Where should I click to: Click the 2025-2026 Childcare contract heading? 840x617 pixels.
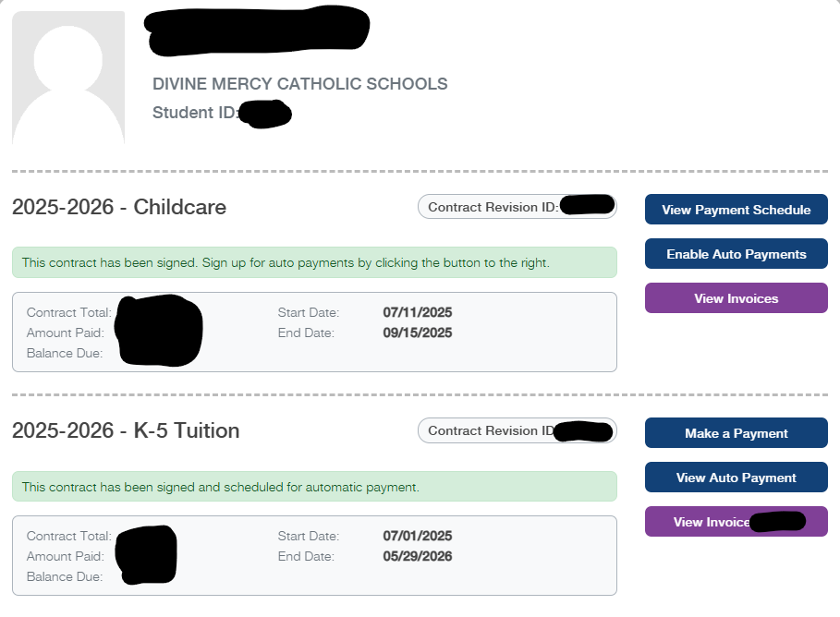point(119,207)
